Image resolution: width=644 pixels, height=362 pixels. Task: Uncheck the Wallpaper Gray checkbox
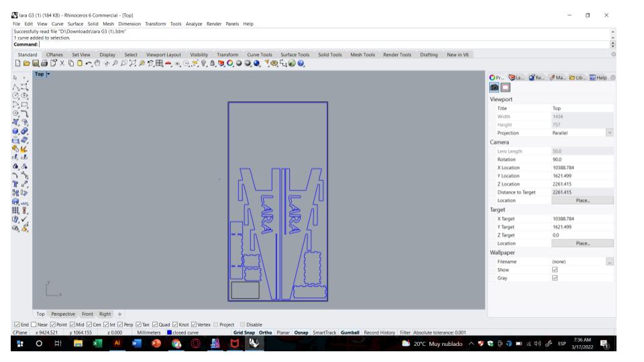point(555,278)
